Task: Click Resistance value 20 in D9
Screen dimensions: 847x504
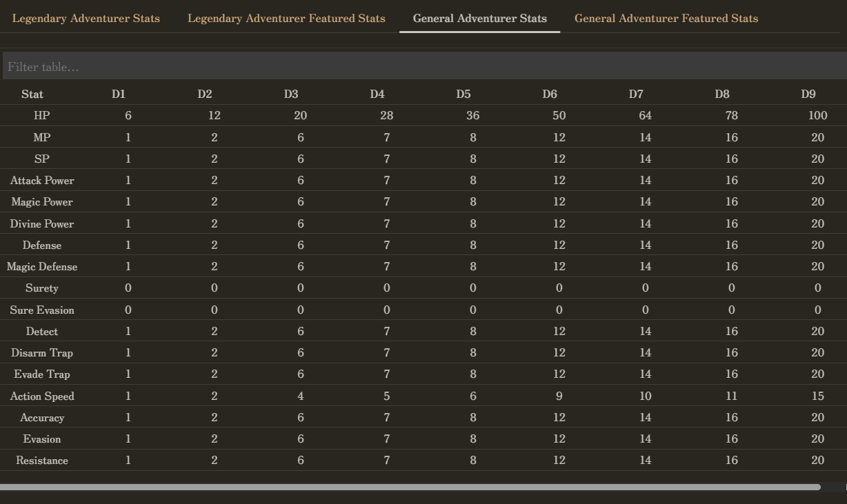Action: pyautogui.click(x=818, y=461)
